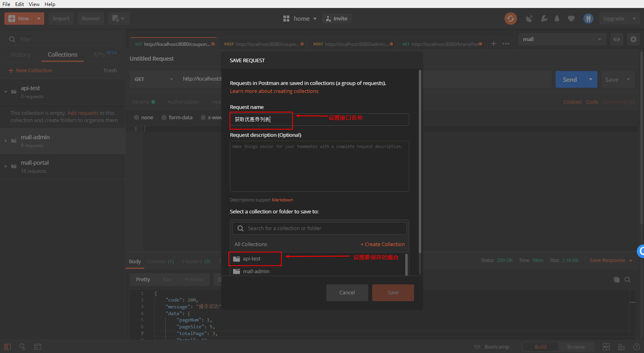This screenshot has height=353, width=644.
Task: Click the new window icon in toolbar
Action: coord(118,18)
